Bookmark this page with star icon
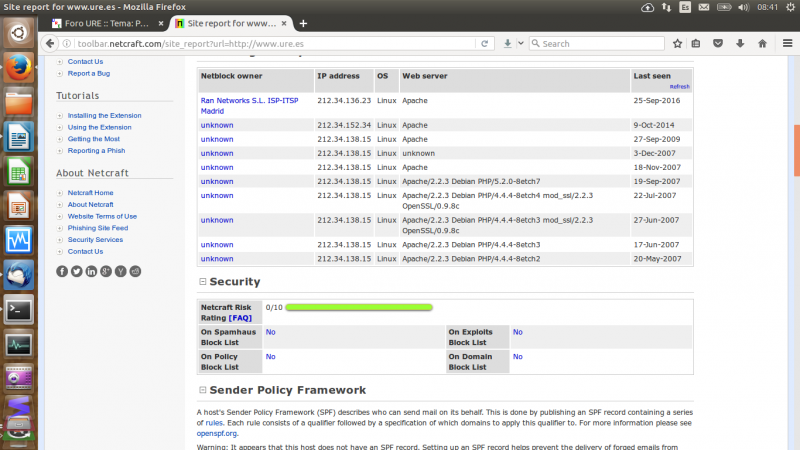Screen dimensions: 800x450 click(677, 43)
